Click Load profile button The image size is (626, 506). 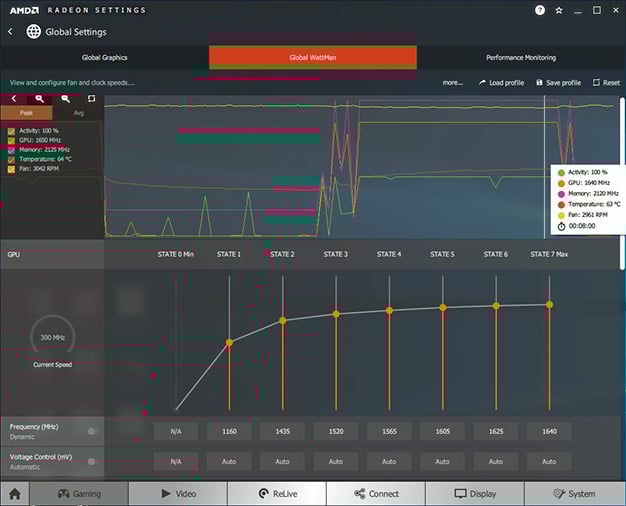pos(502,83)
